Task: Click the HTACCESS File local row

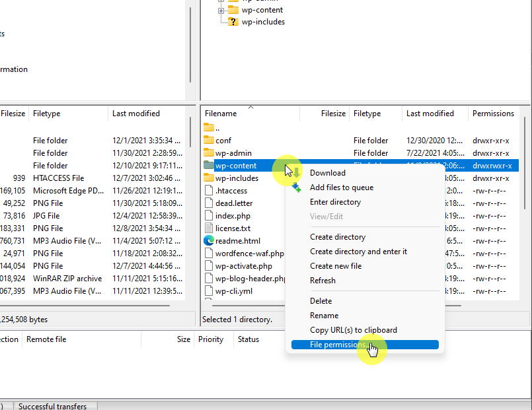Action: (93, 178)
